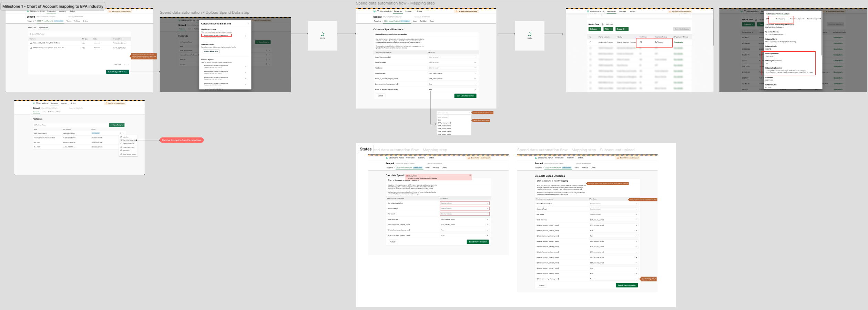Select the 'Remove this option from the dropdown' annotation
Image resolution: width=868 pixels, height=310 pixels.
click(x=182, y=140)
